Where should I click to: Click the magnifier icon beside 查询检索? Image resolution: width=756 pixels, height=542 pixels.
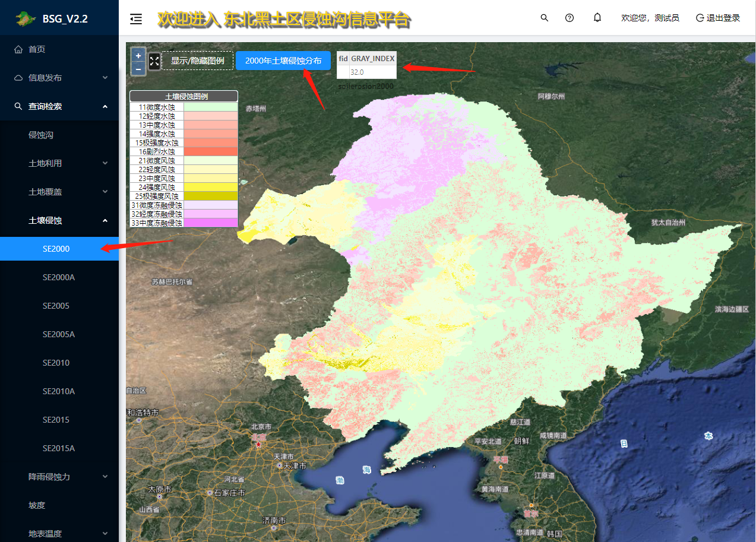[18, 106]
